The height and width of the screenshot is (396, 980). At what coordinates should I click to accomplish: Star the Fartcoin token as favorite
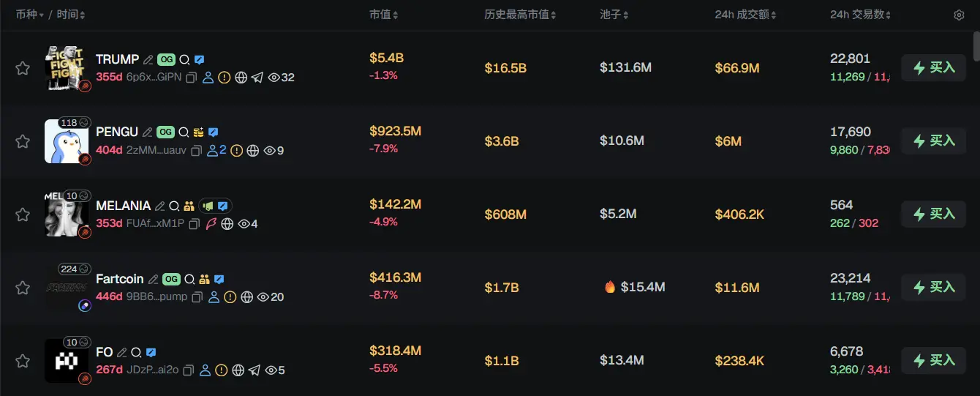(x=23, y=288)
